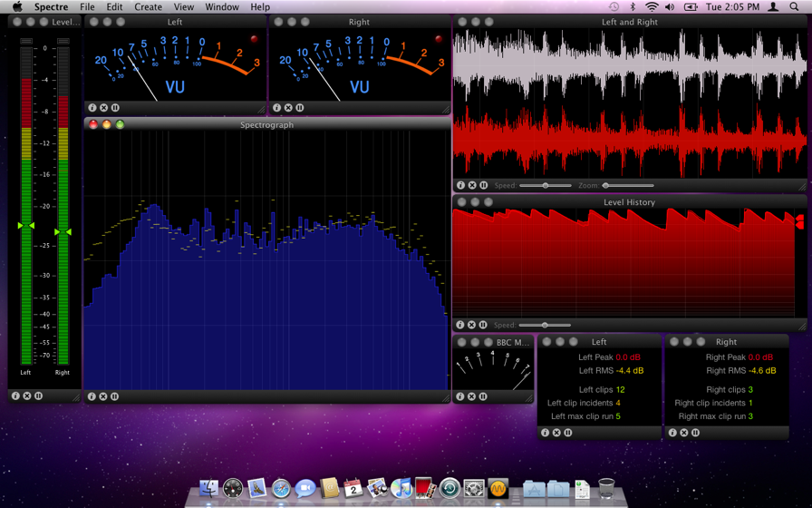Click resize grip of Spectrograph window
812x508 pixels.
point(445,397)
